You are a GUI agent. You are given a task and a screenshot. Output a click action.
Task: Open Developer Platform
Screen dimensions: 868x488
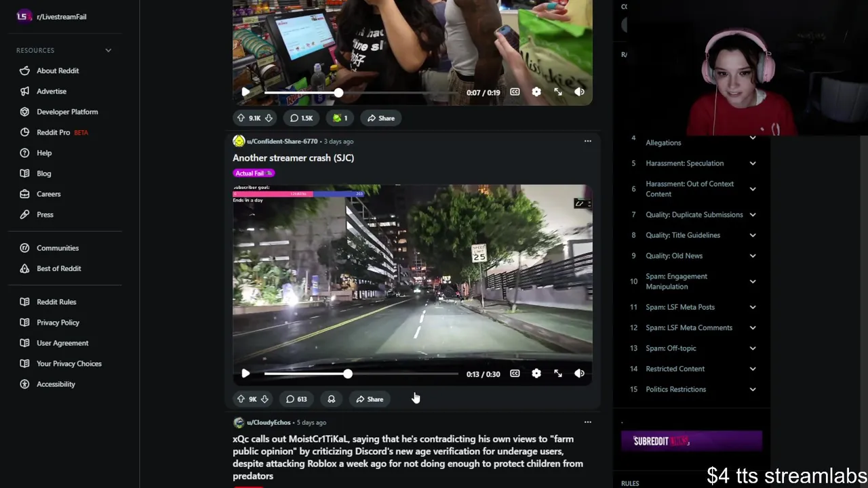click(x=67, y=112)
